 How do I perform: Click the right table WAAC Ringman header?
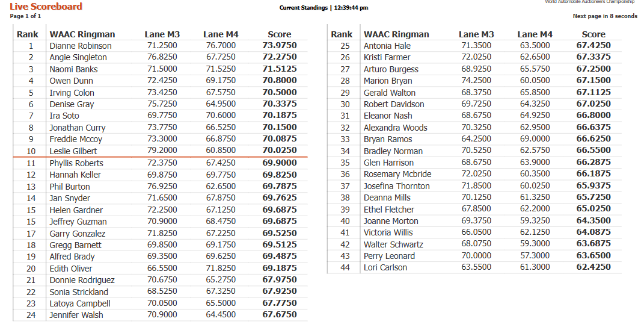pos(396,34)
